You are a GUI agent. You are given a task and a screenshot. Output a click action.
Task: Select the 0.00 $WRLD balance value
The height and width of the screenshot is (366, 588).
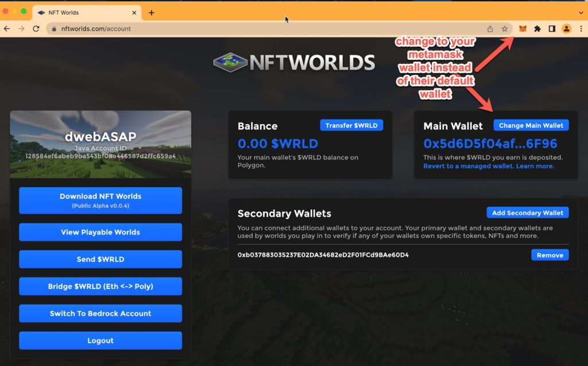pyautogui.click(x=278, y=144)
